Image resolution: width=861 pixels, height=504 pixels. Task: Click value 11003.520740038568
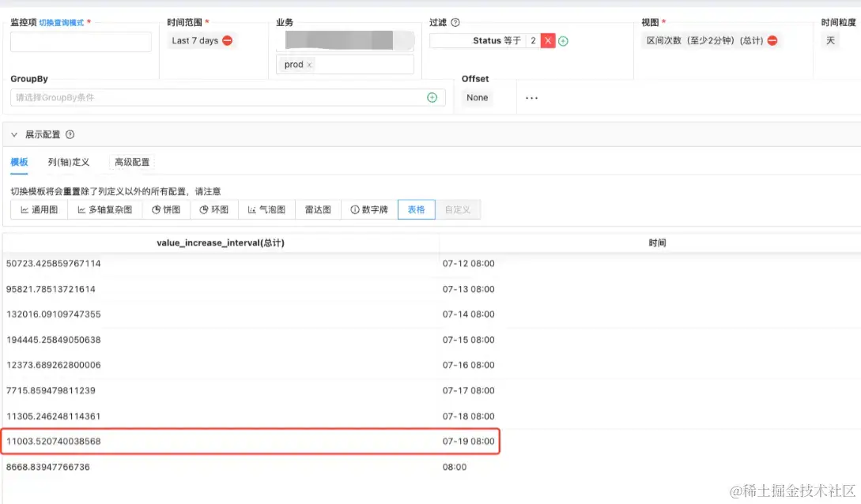tap(53, 442)
